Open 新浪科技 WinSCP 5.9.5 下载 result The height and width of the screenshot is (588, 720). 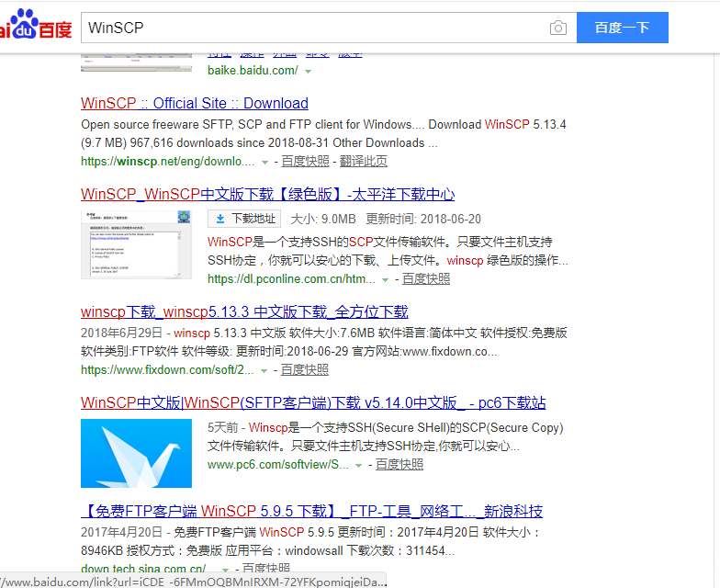tap(312, 511)
